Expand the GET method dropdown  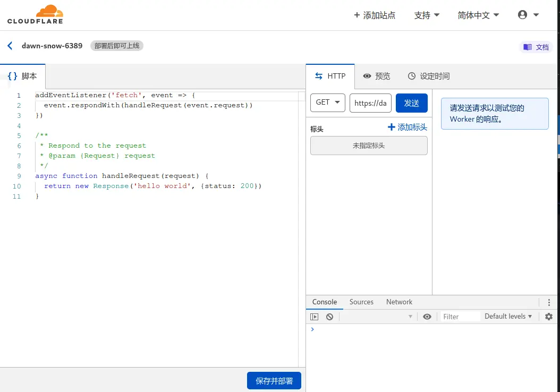(x=328, y=103)
